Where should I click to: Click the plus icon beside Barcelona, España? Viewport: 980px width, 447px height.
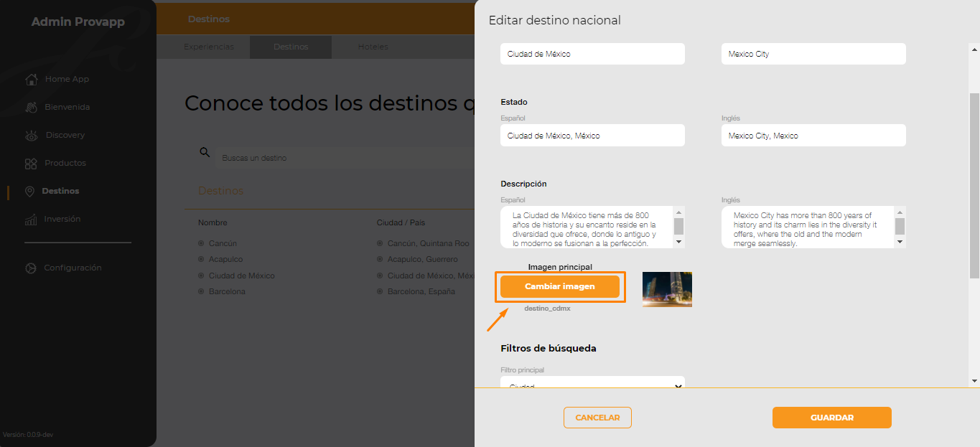(x=380, y=291)
